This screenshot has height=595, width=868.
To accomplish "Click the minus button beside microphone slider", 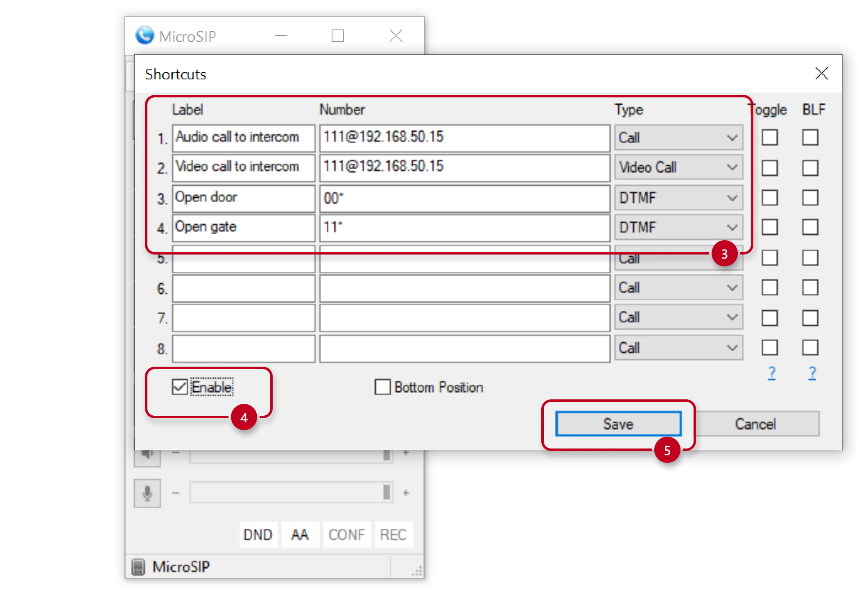I will (x=176, y=493).
